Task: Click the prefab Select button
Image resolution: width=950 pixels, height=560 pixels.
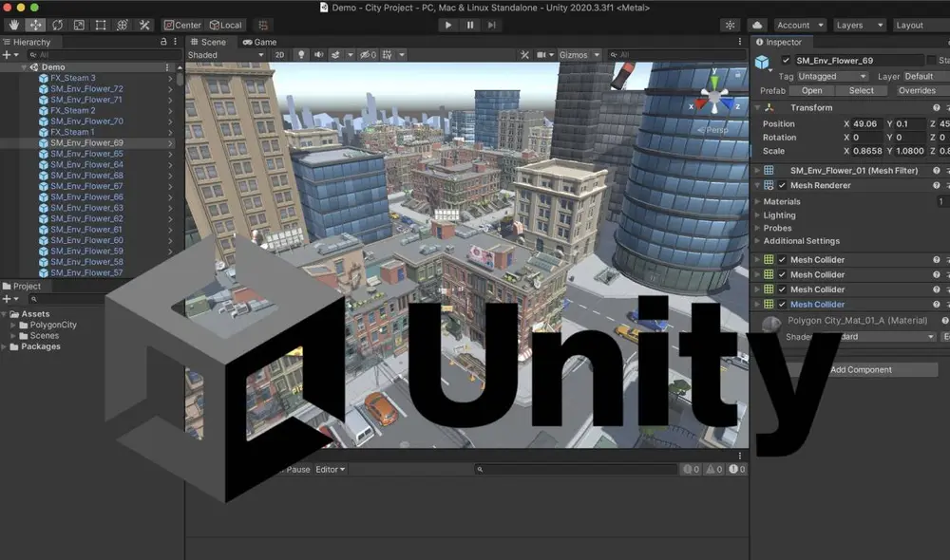Action: point(862,90)
